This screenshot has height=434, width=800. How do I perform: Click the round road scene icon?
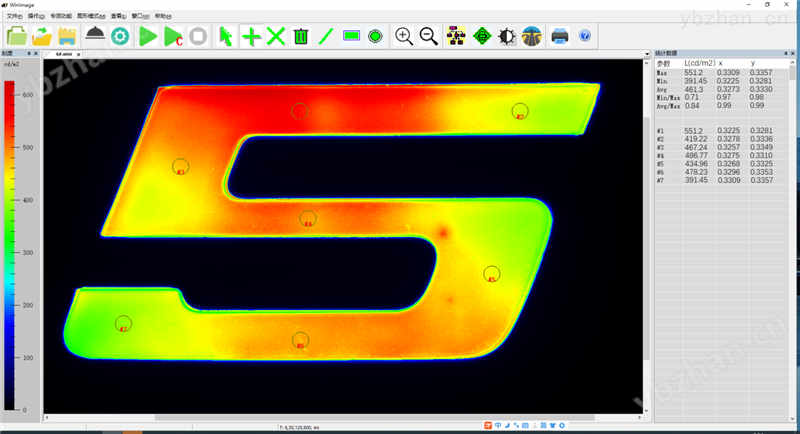(x=532, y=36)
